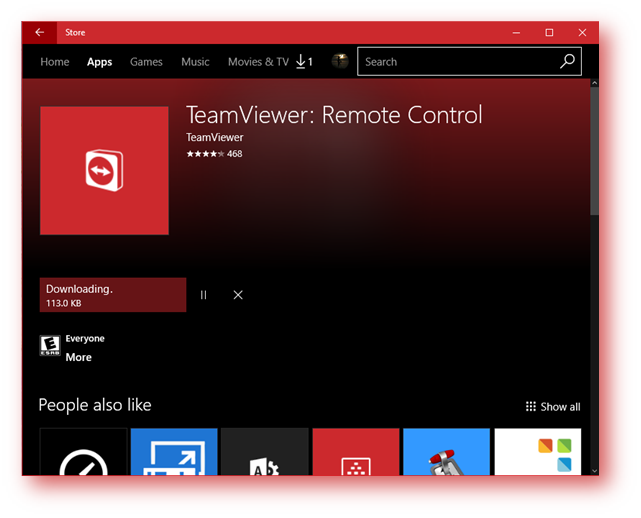Open the dark gray letter A app tile
The image size is (641, 518).
click(265, 451)
